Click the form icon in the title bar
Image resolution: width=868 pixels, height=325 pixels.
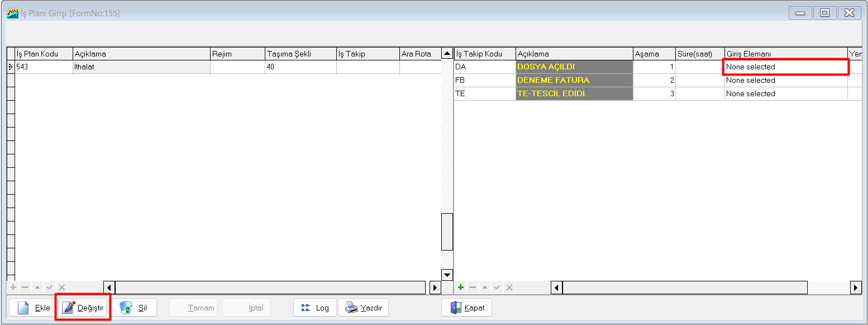(12, 13)
